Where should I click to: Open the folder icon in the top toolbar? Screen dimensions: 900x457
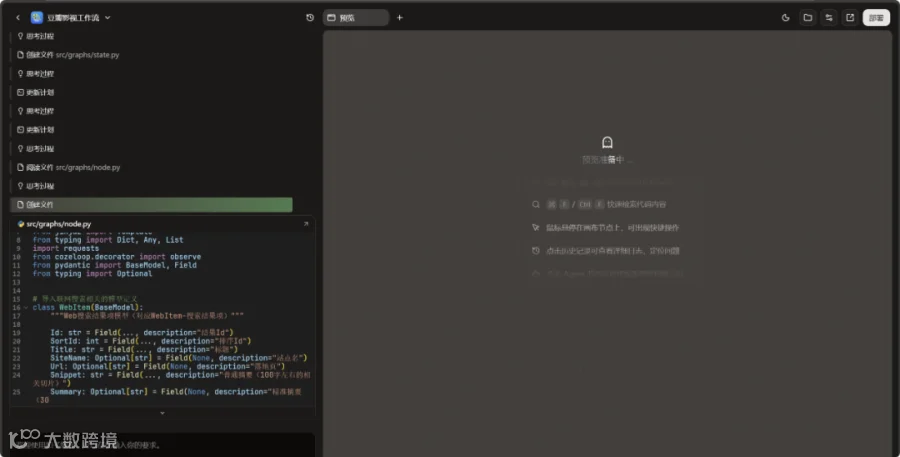808,18
